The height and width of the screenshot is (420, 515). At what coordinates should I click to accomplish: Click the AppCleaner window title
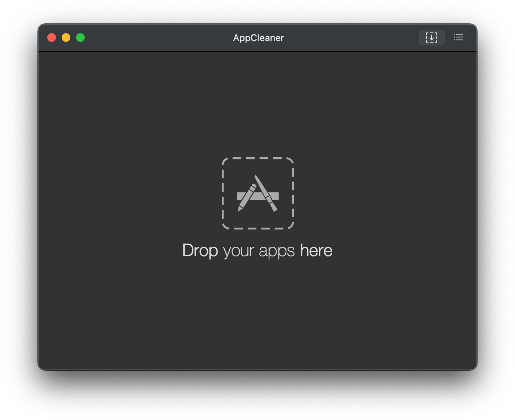[258, 38]
